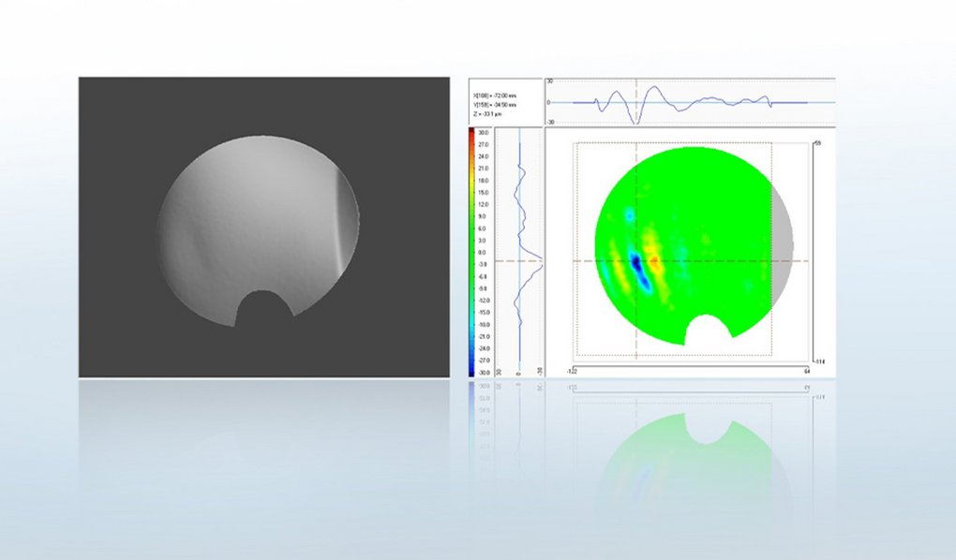956x560 pixels.
Task: Click the 30.0 label on color scale
Action: [483, 132]
